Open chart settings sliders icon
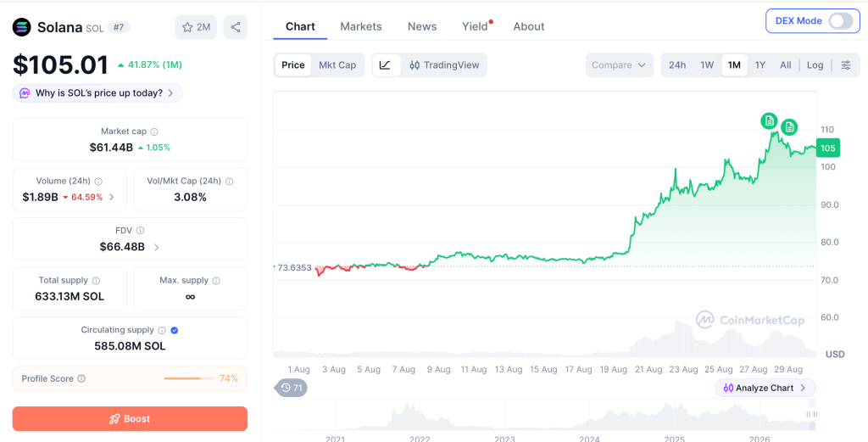The height and width of the screenshot is (442, 868). click(846, 64)
